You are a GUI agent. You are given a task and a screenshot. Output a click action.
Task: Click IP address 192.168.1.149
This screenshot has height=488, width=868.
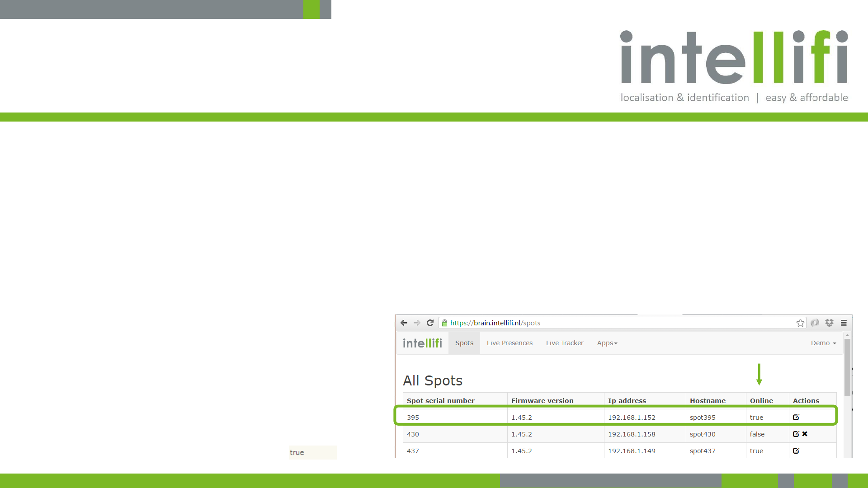click(632, 450)
